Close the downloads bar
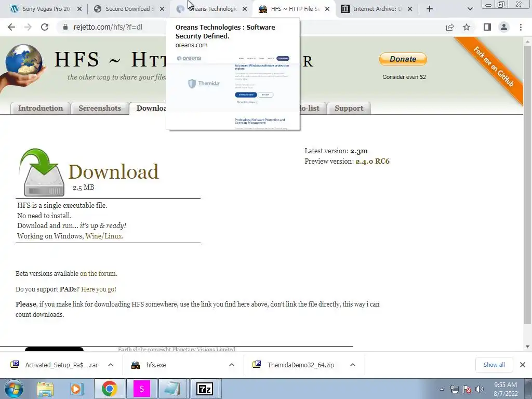 coord(523,365)
